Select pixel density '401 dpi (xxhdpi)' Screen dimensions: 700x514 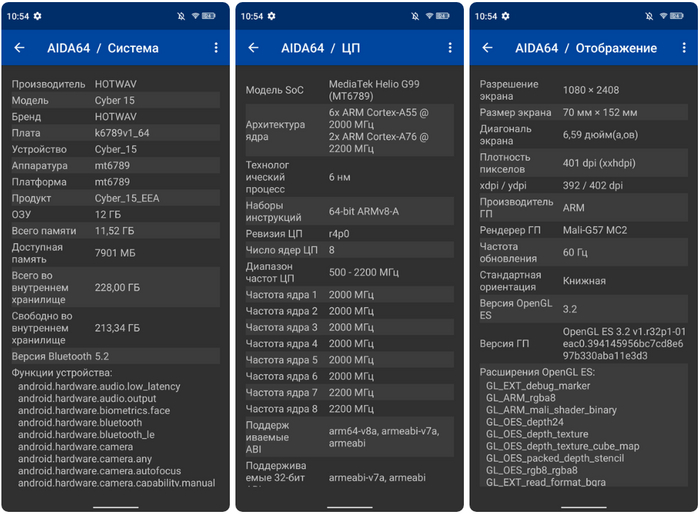tap(599, 163)
